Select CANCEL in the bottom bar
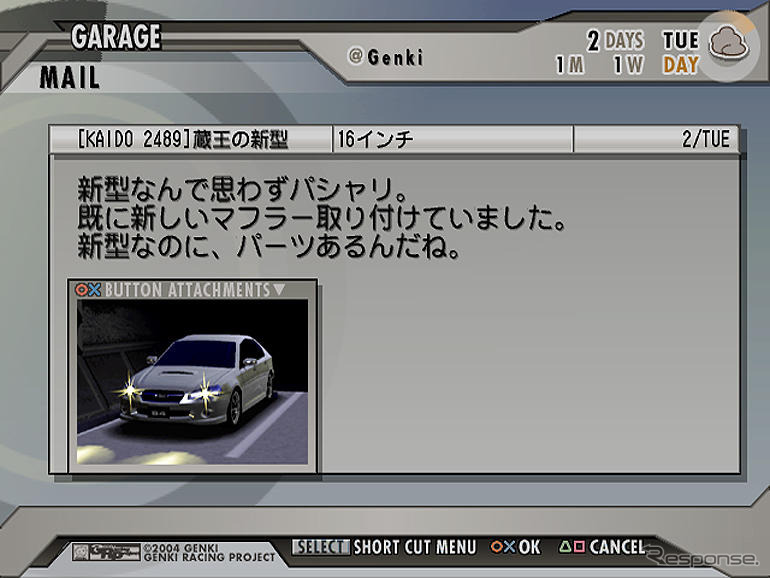770x578 pixels. coord(617,547)
